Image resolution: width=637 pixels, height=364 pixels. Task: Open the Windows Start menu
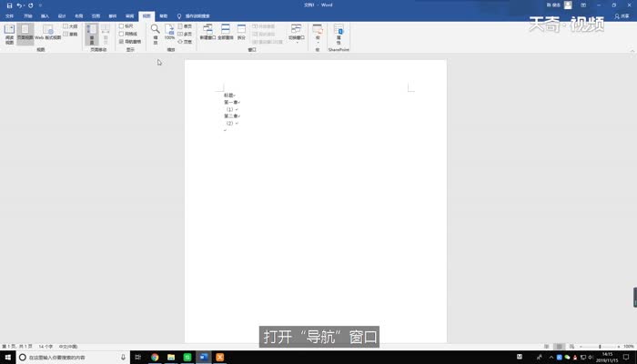7,357
